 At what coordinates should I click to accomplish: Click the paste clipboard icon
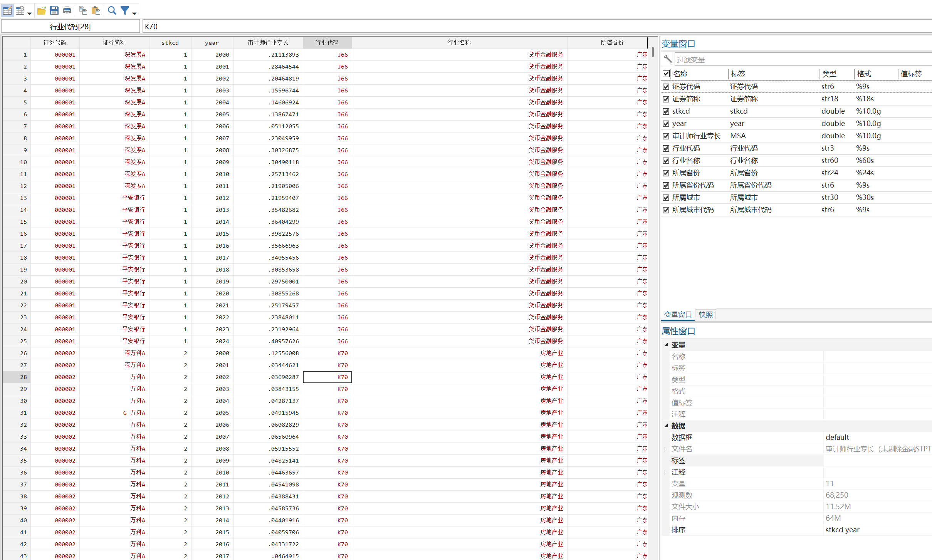tap(96, 10)
